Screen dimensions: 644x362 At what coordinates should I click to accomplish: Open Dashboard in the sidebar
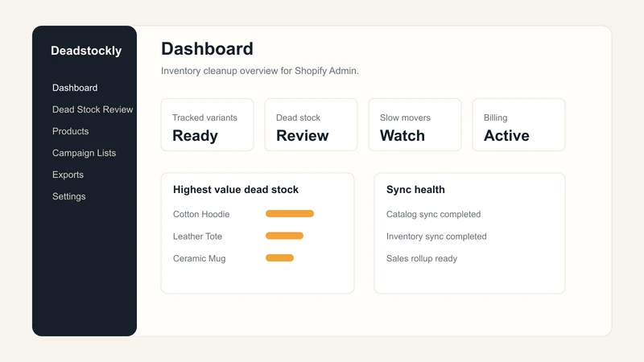pos(75,88)
